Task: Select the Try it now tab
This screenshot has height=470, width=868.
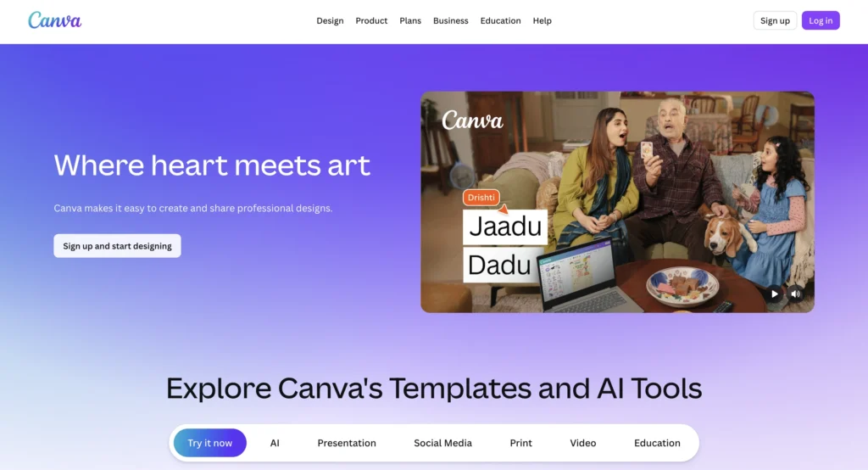Action: click(210, 443)
